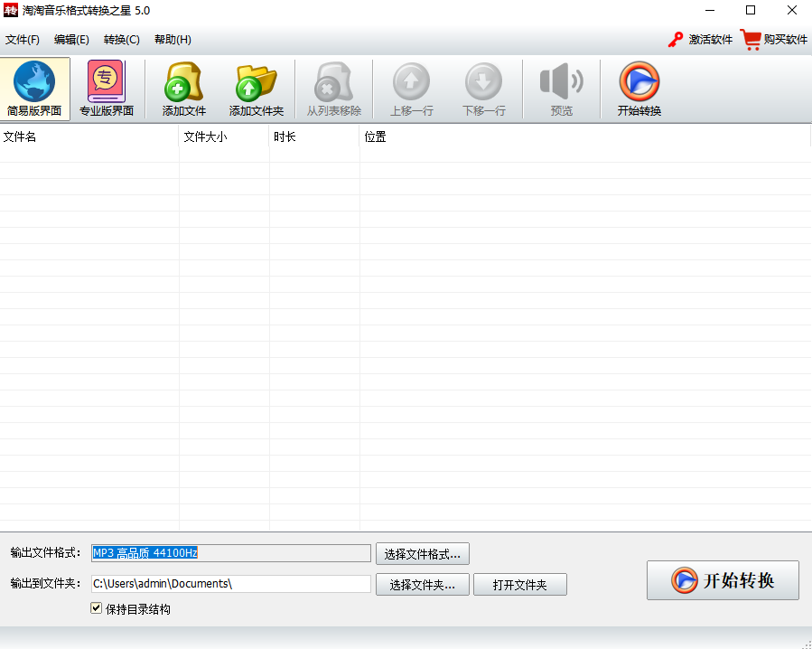Click the 选择文件格式 button
This screenshot has height=649, width=812.
click(423, 553)
